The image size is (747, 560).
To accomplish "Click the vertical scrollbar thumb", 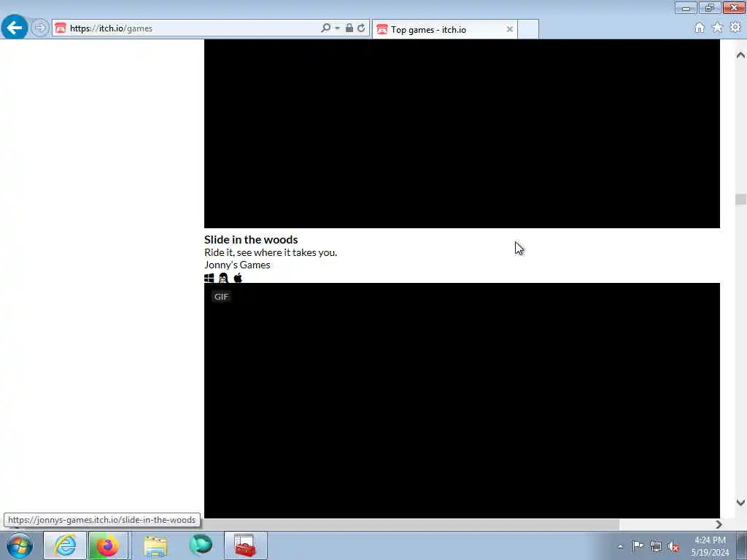I will (x=740, y=199).
